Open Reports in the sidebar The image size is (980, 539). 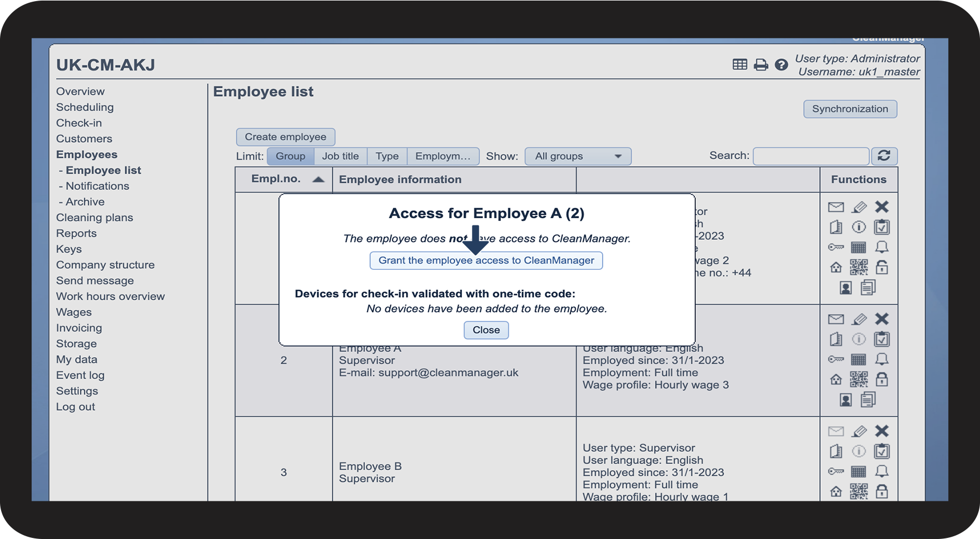[x=77, y=234]
